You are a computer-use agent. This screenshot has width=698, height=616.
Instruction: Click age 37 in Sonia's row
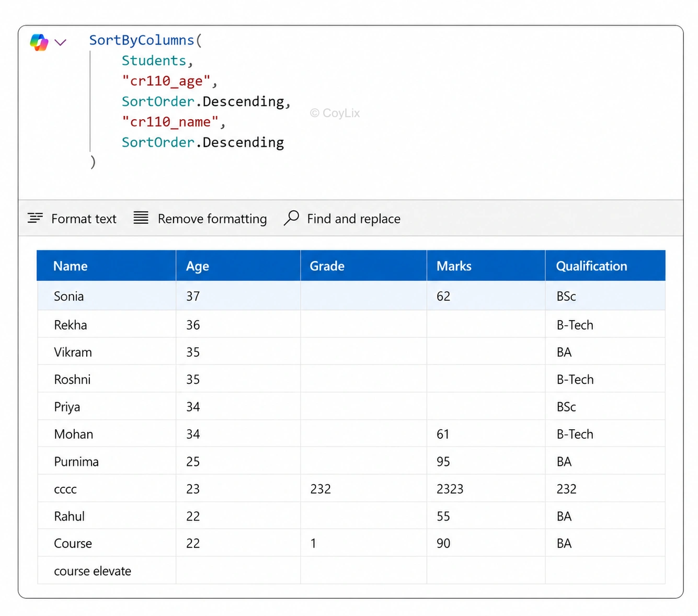[193, 296]
